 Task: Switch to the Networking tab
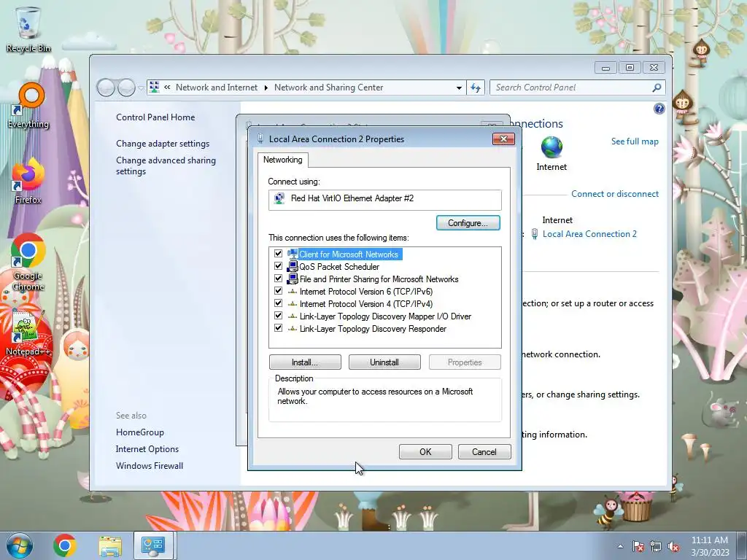pos(282,160)
